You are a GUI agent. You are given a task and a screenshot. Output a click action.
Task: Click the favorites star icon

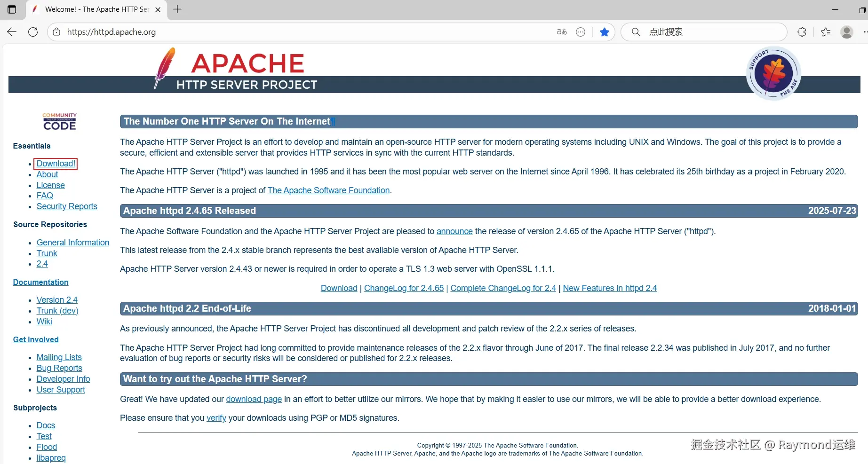coord(605,32)
